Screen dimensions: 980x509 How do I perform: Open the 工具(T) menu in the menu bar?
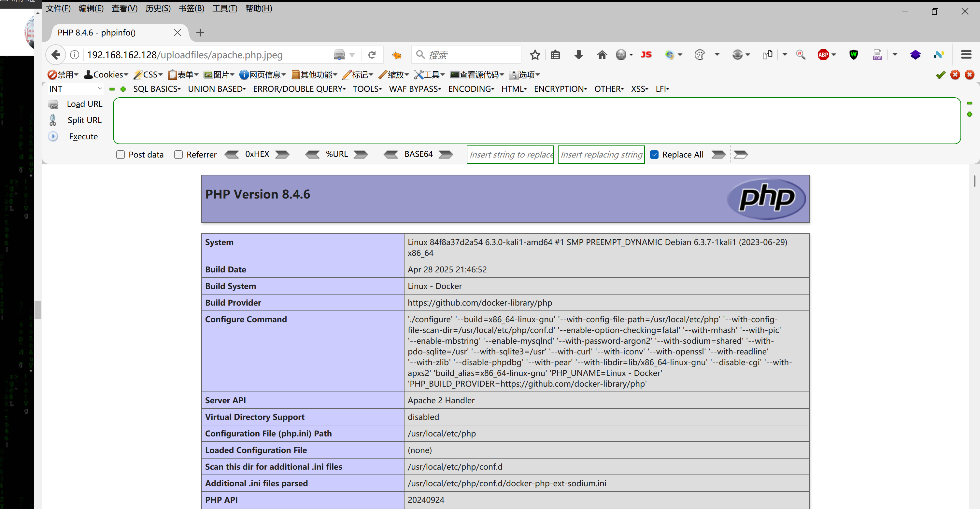(x=224, y=8)
